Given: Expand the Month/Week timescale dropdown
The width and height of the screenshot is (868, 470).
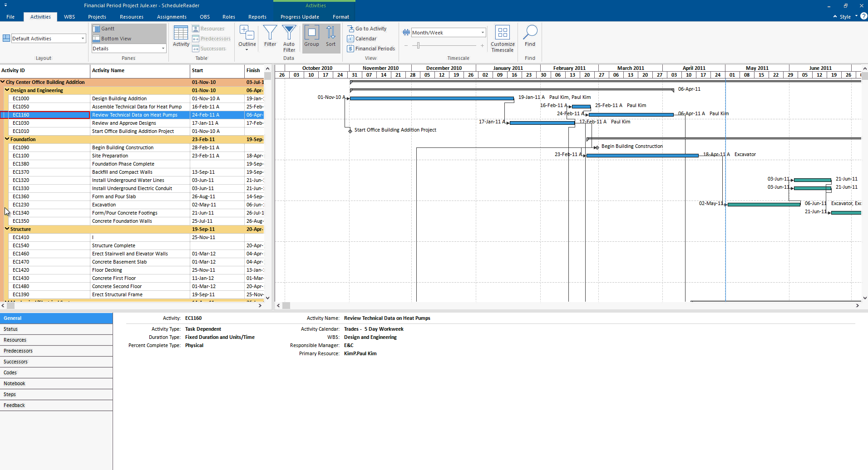Looking at the screenshot, I should (x=482, y=33).
